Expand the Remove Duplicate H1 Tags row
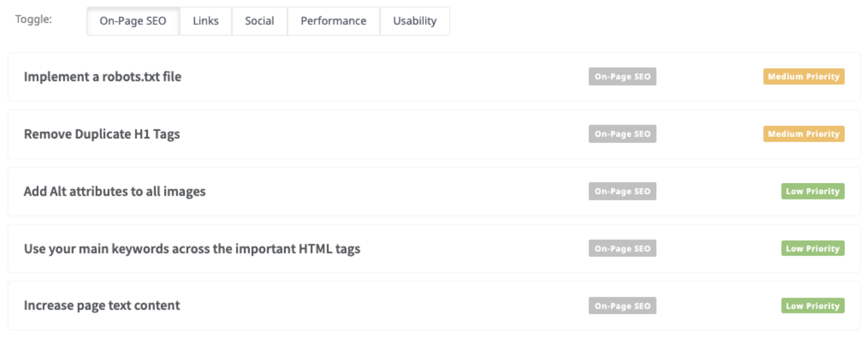 (x=102, y=134)
